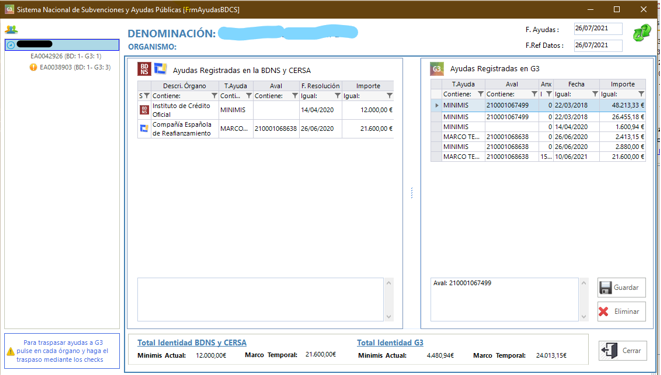This screenshot has width=661, height=375.
Task: Select the Compañía Española de Reafianzamiento row
Action: 266,129
